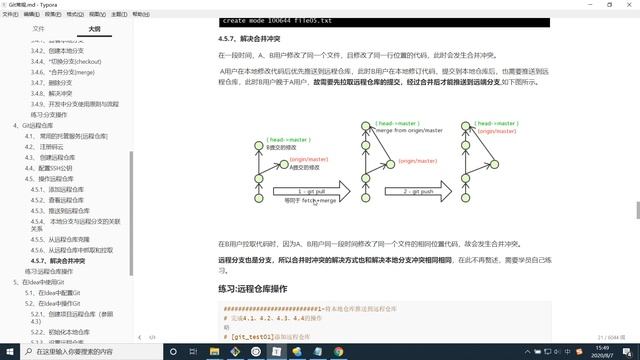The width and height of the screenshot is (640, 360).
Task: Open the round white-face app on taskbar
Action: point(256,351)
